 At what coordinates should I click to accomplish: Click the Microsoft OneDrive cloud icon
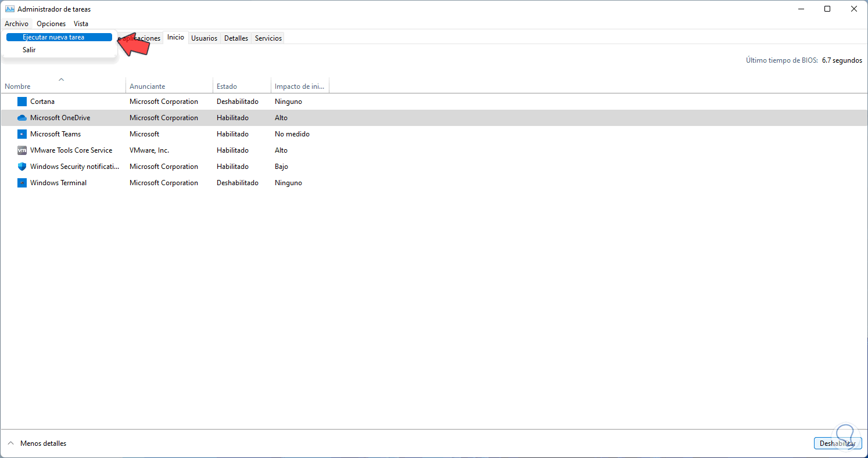coord(22,118)
